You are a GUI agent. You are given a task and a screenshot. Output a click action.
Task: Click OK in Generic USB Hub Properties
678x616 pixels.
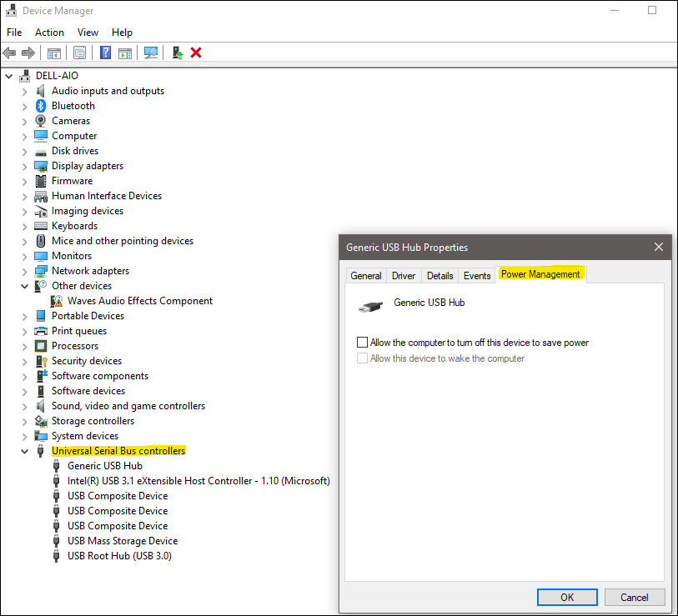tap(567, 598)
